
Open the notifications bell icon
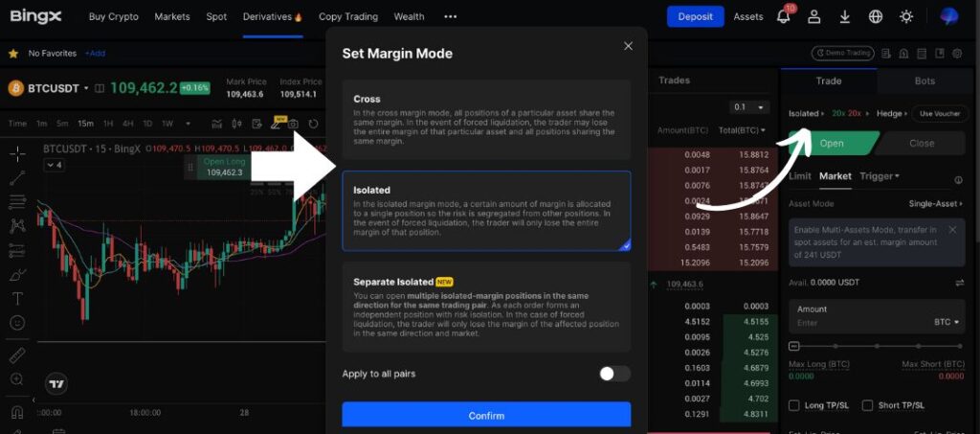(x=784, y=16)
